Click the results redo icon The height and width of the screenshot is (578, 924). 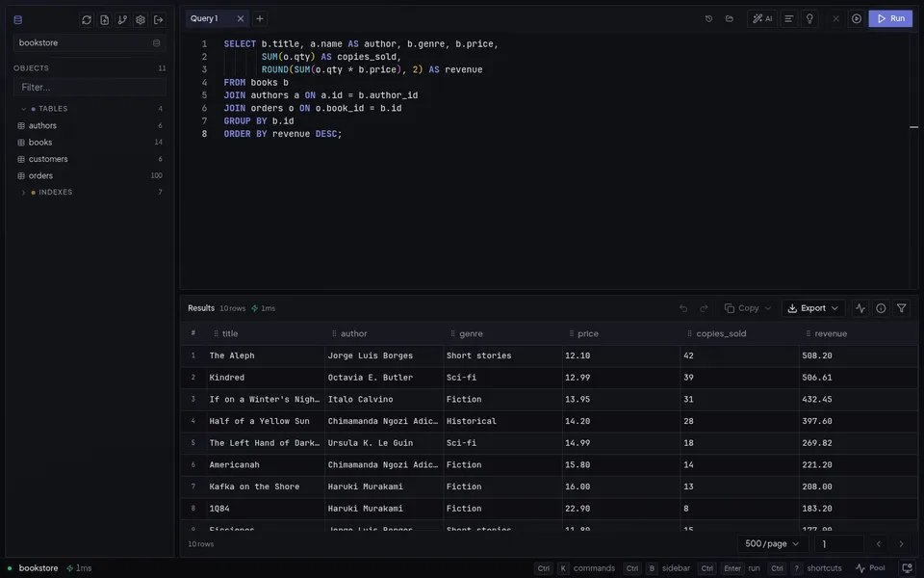pos(704,308)
